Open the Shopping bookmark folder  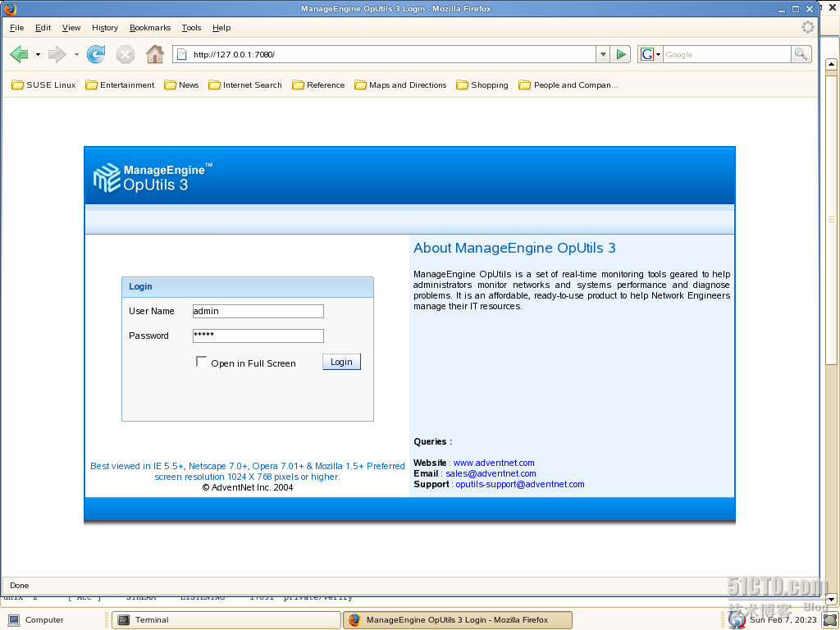[x=482, y=84]
